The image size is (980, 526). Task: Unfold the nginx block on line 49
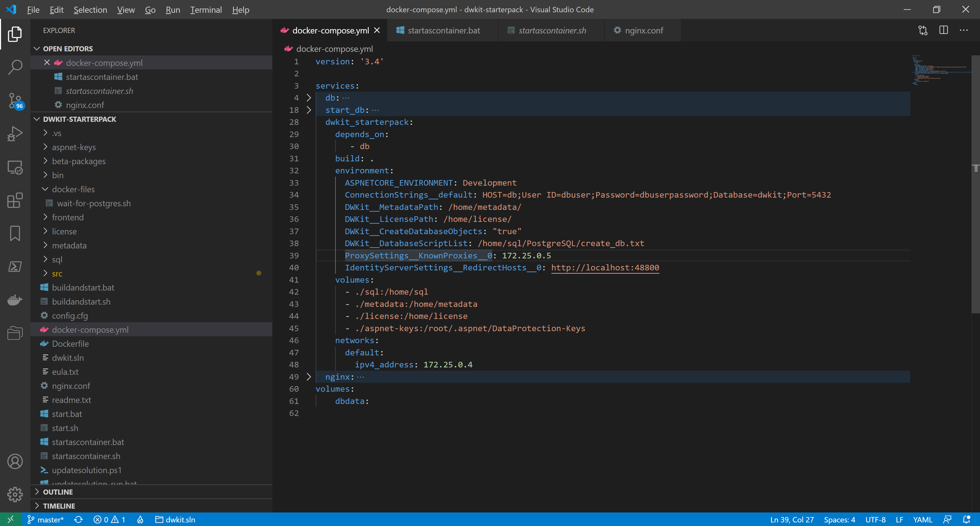click(309, 376)
